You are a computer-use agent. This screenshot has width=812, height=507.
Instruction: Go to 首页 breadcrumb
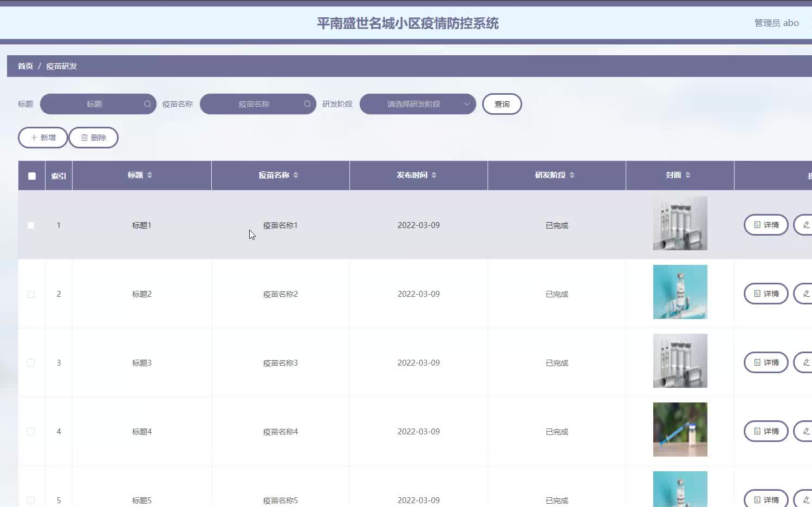click(x=25, y=66)
